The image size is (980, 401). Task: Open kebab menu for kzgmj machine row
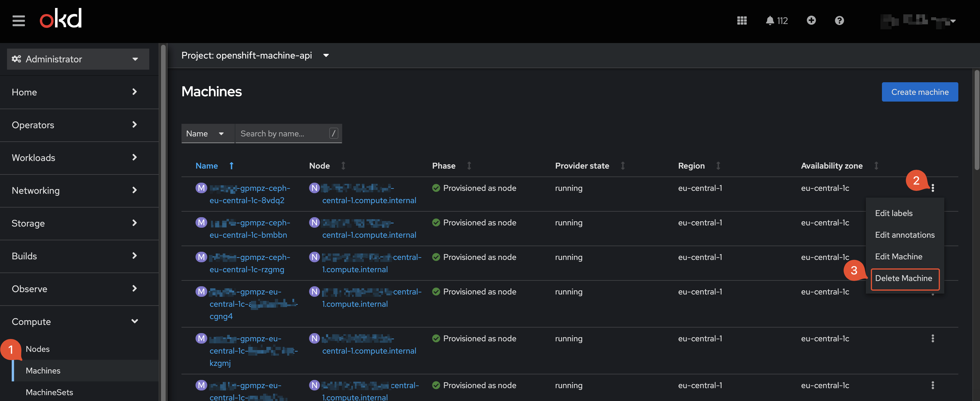(933, 338)
